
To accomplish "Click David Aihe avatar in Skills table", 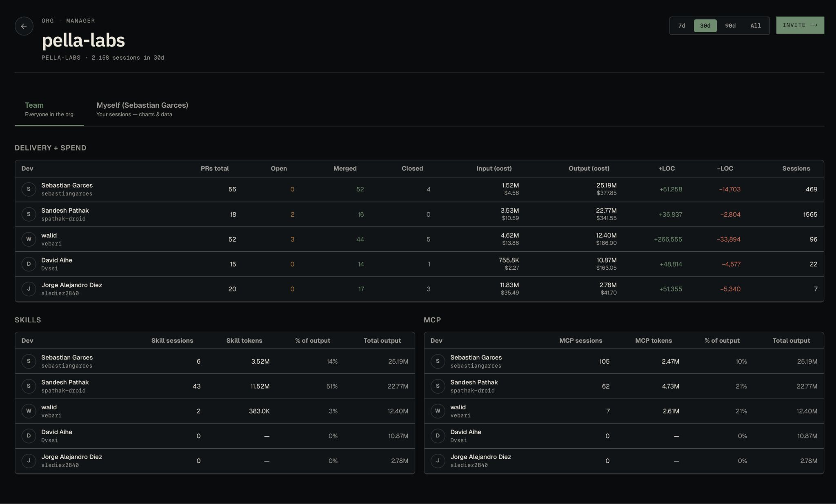I will pyautogui.click(x=29, y=436).
